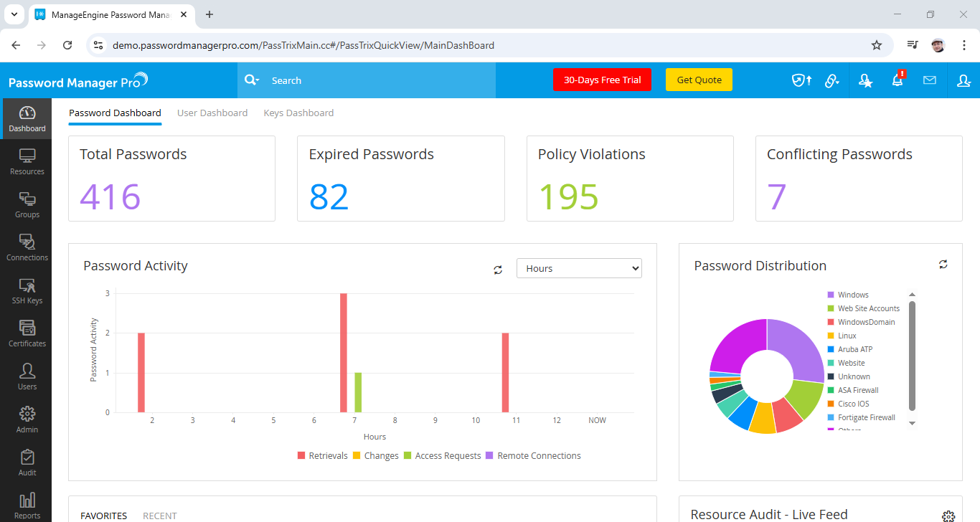Click the Get Quote button

coord(699,80)
